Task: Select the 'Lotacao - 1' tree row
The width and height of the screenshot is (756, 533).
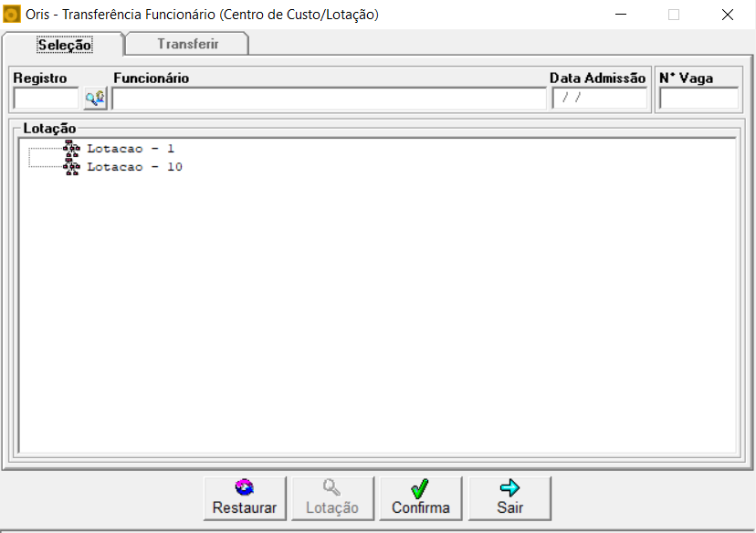Action: (x=131, y=149)
